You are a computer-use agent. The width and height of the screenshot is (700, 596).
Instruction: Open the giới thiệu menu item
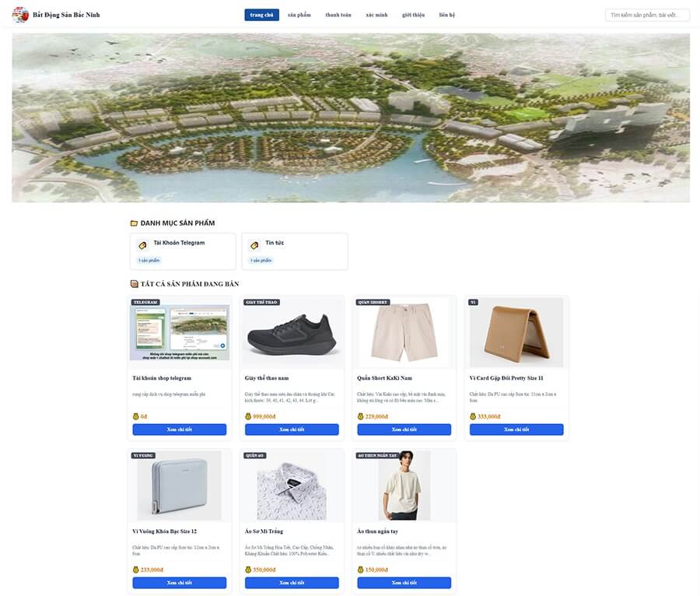pos(413,15)
